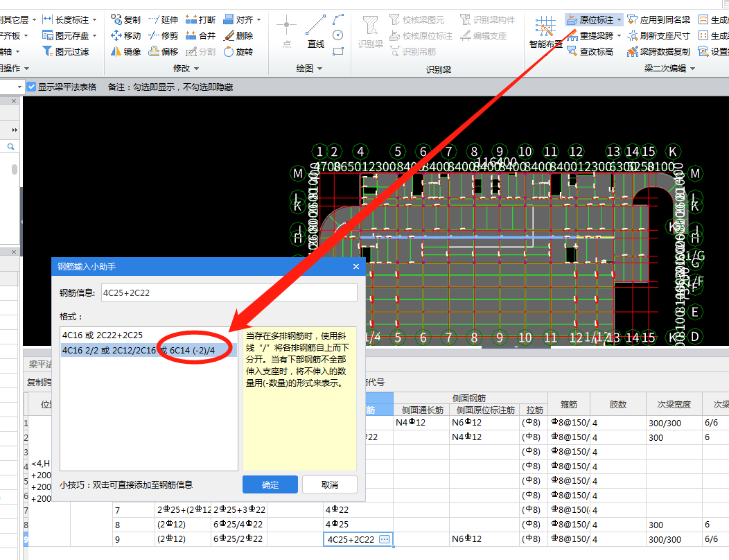Click 确定 in the rebar helper dialog
The image size is (729, 560).
point(270,484)
